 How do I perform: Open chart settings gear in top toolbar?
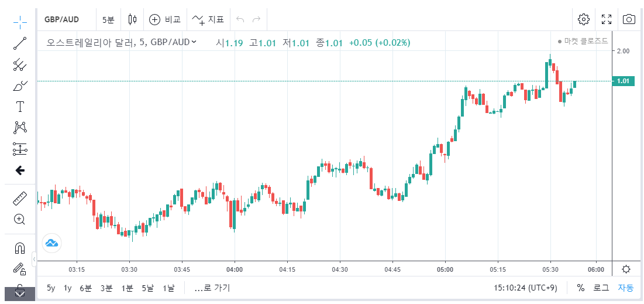point(583,19)
